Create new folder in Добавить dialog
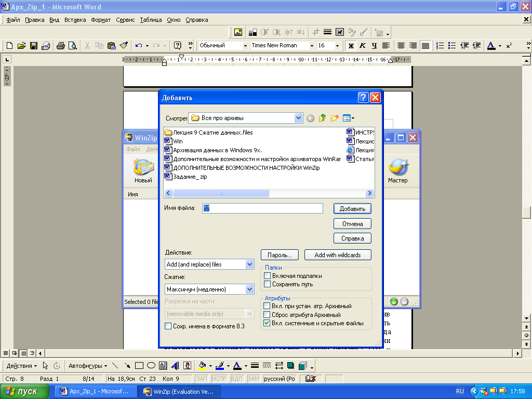 tap(335, 118)
